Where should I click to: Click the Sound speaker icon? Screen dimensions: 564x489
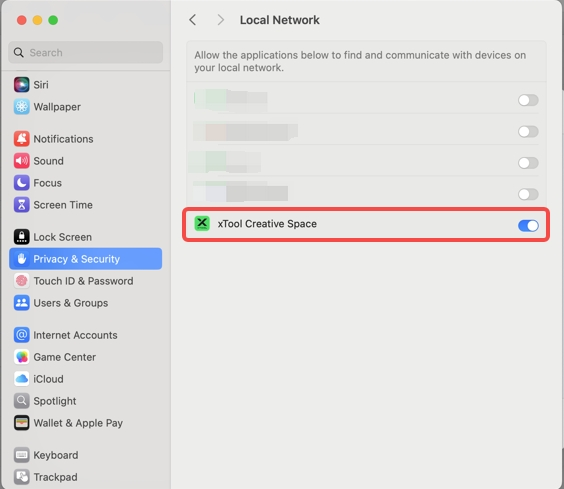(x=22, y=160)
